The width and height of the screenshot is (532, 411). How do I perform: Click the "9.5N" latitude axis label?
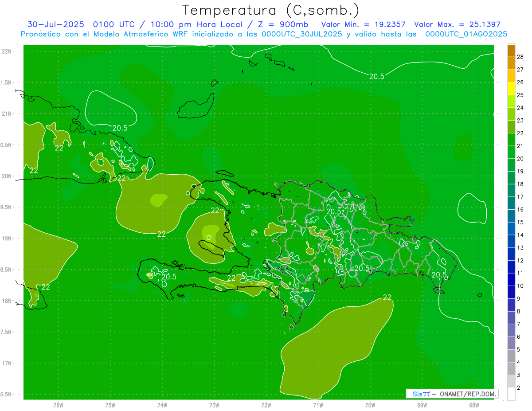[6, 207]
